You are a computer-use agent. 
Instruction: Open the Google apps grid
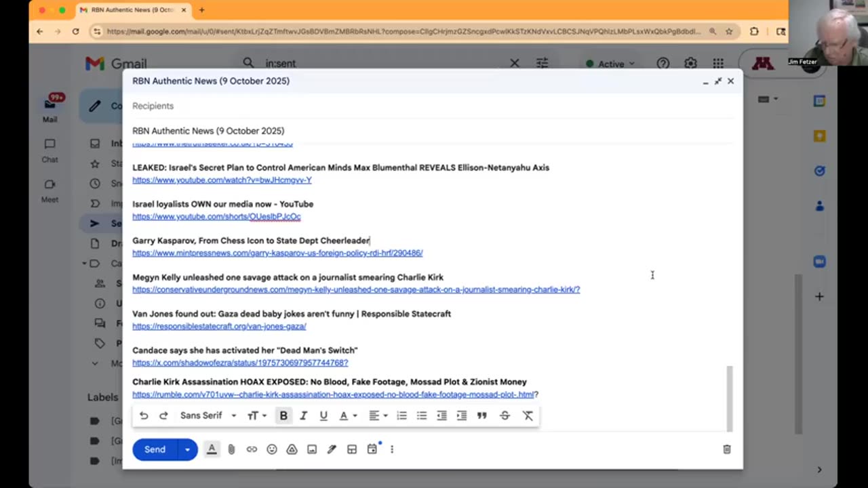(718, 63)
